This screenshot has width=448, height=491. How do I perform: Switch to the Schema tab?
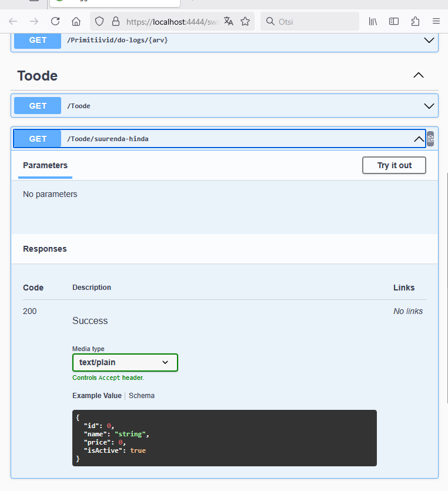click(x=142, y=396)
